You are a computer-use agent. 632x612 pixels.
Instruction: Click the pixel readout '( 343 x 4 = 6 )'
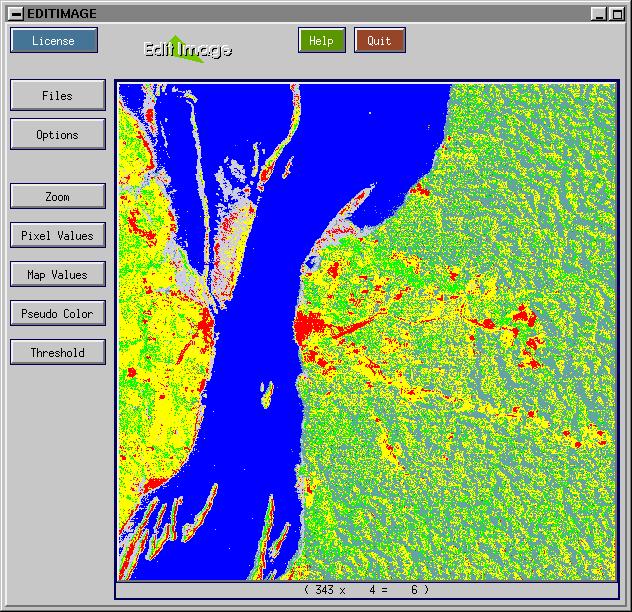point(367,590)
